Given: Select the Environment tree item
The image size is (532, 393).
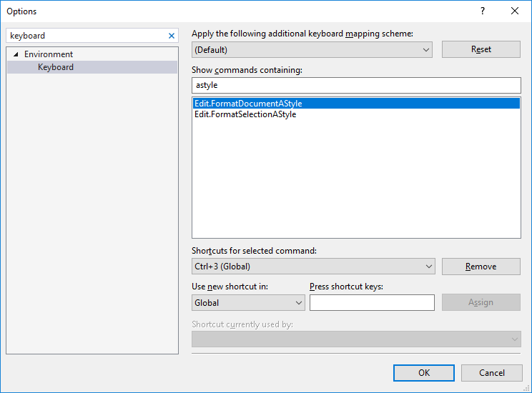Looking at the screenshot, I should click(x=49, y=54).
